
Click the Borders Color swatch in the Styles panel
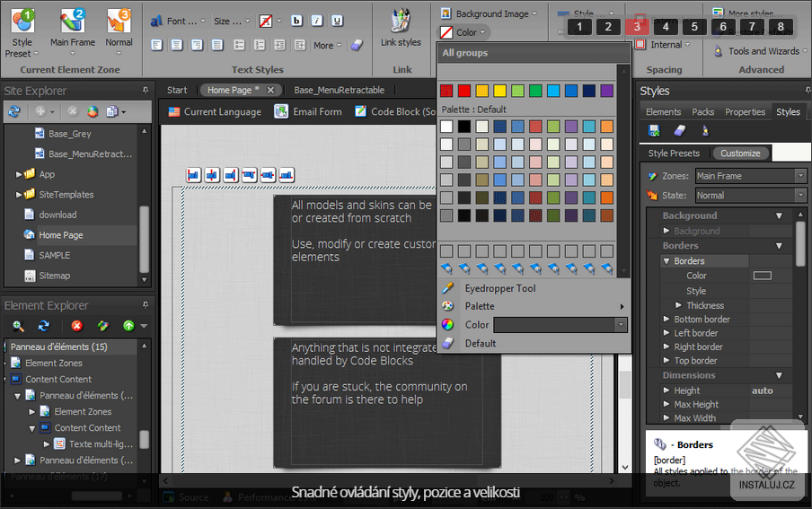[x=763, y=276]
